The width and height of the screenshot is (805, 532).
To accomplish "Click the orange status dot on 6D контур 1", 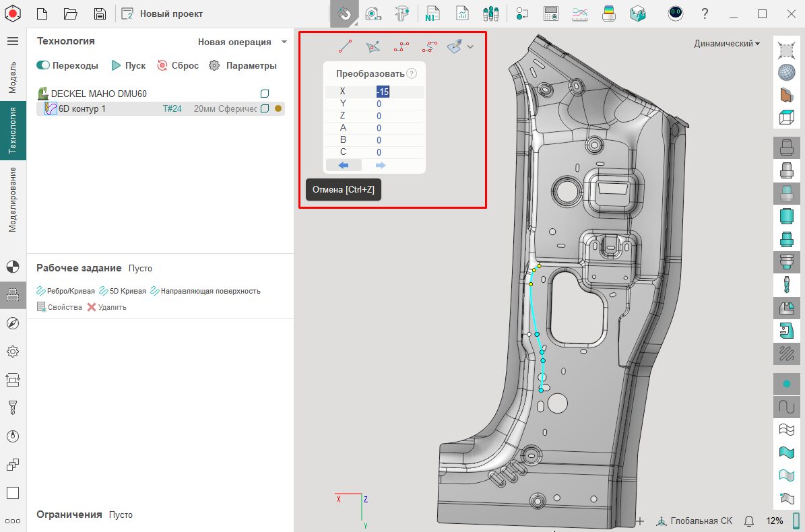I will (x=278, y=108).
